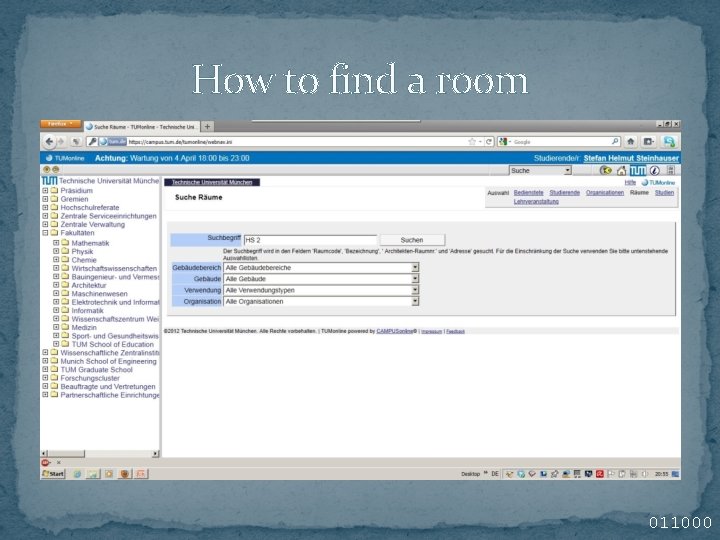Click the Skype toolbar icon
The width and height of the screenshot is (720, 540).
669,141
